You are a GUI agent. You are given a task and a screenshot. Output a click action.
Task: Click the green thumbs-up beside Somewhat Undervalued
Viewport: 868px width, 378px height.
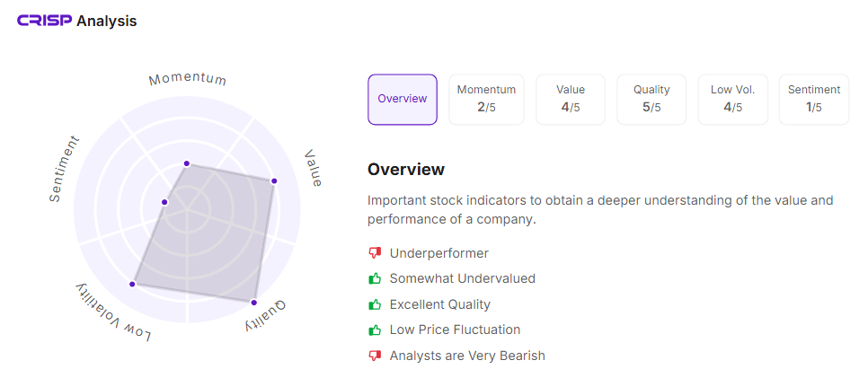tap(375, 278)
